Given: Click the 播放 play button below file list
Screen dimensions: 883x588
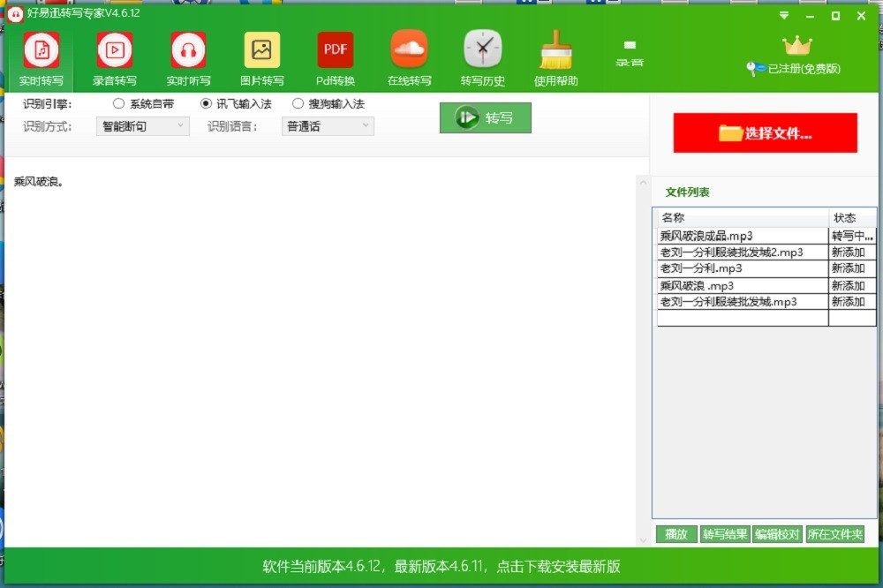Looking at the screenshot, I should (x=676, y=534).
